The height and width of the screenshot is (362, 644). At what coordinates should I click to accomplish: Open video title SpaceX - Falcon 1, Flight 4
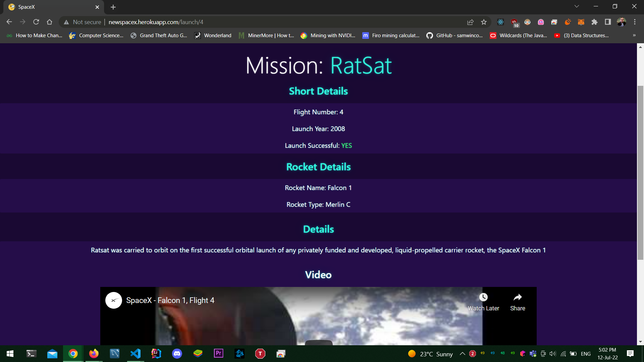(170, 300)
